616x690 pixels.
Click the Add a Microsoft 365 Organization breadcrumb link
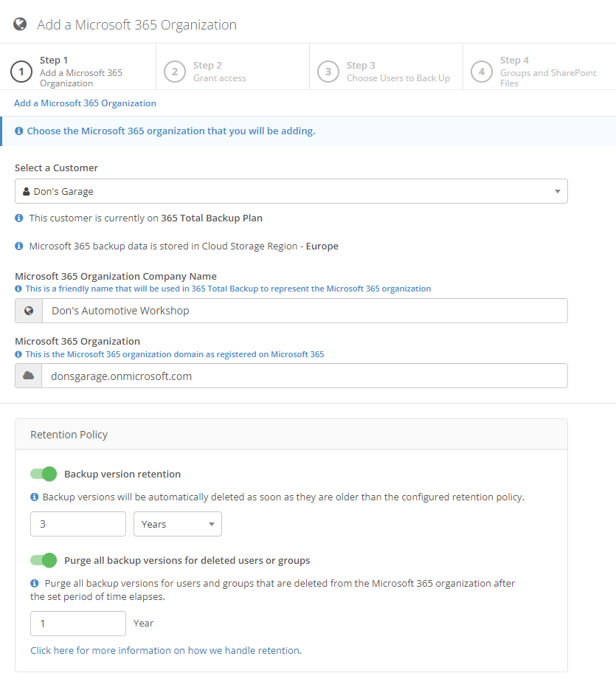pyautogui.click(x=85, y=103)
